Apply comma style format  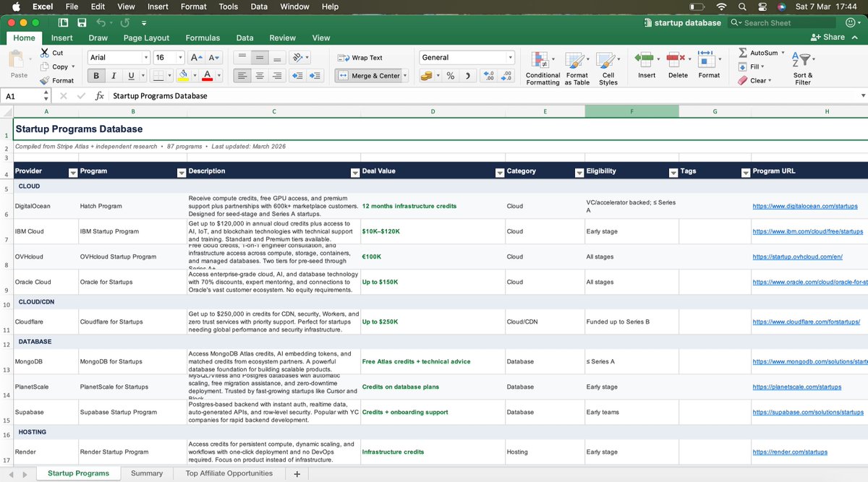point(467,76)
